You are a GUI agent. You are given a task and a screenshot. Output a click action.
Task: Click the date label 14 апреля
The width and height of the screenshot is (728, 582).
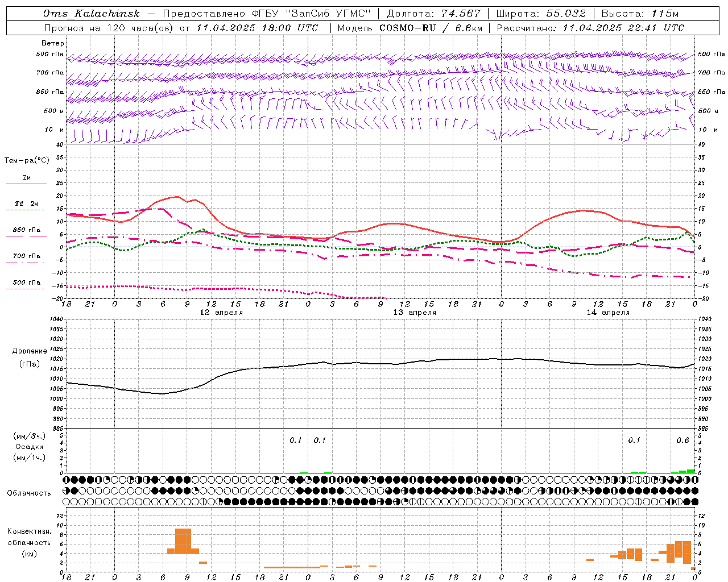coord(608,313)
